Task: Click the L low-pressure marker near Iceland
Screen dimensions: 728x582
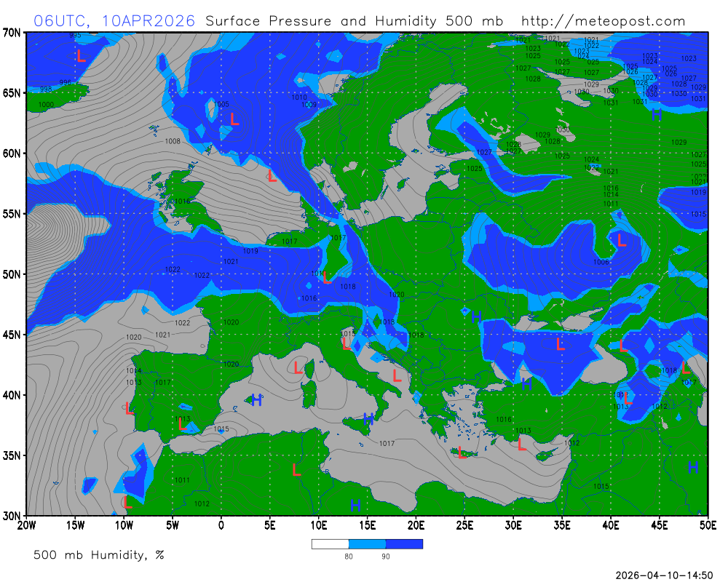Action: tap(81, 55)
